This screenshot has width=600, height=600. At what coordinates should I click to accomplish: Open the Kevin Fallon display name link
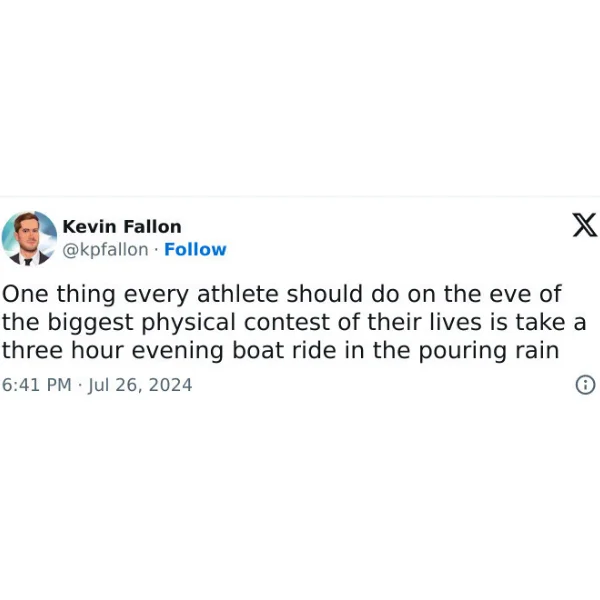[122, 227]
